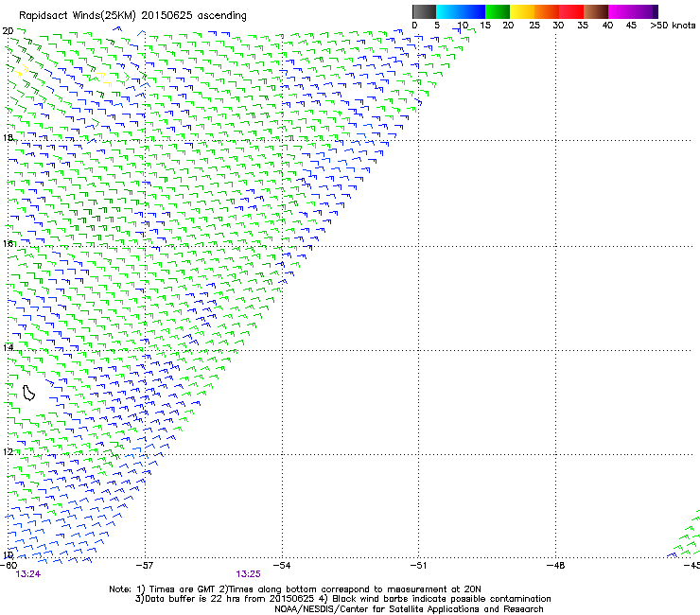
Task: Click the green wind barbs at bottom-right corner
Action: (x=688, y=534)
